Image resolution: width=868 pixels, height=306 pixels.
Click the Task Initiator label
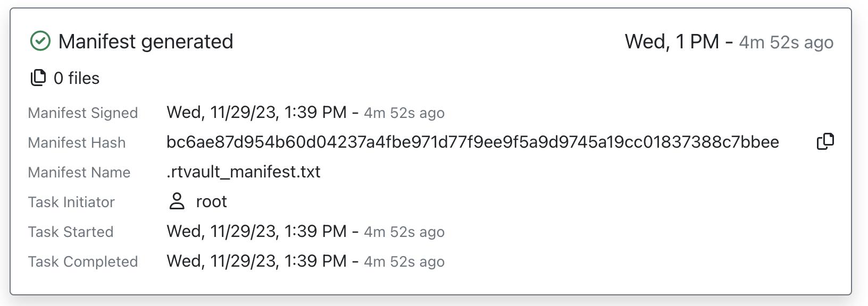(71, 202)
